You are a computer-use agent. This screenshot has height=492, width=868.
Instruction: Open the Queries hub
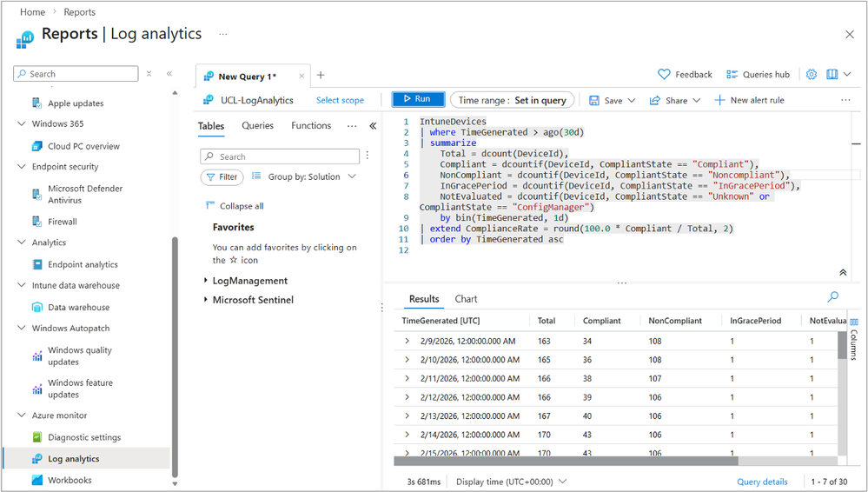(x=758, y=75)
